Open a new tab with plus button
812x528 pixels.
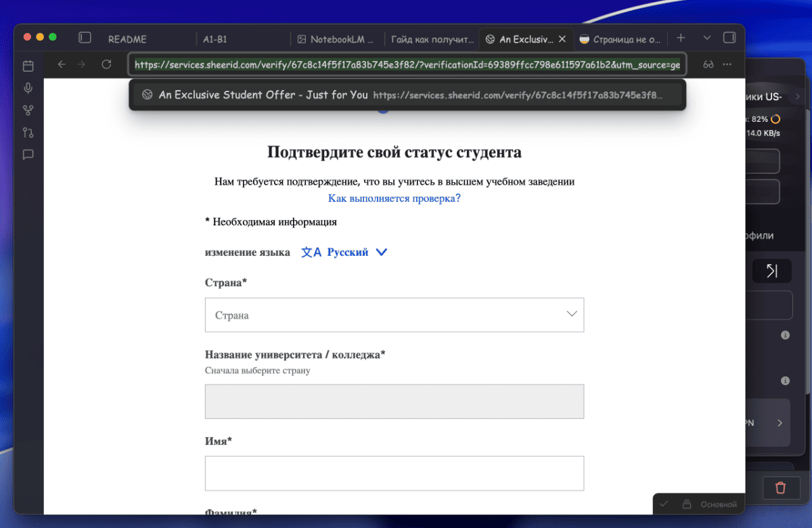pos(681,38)
